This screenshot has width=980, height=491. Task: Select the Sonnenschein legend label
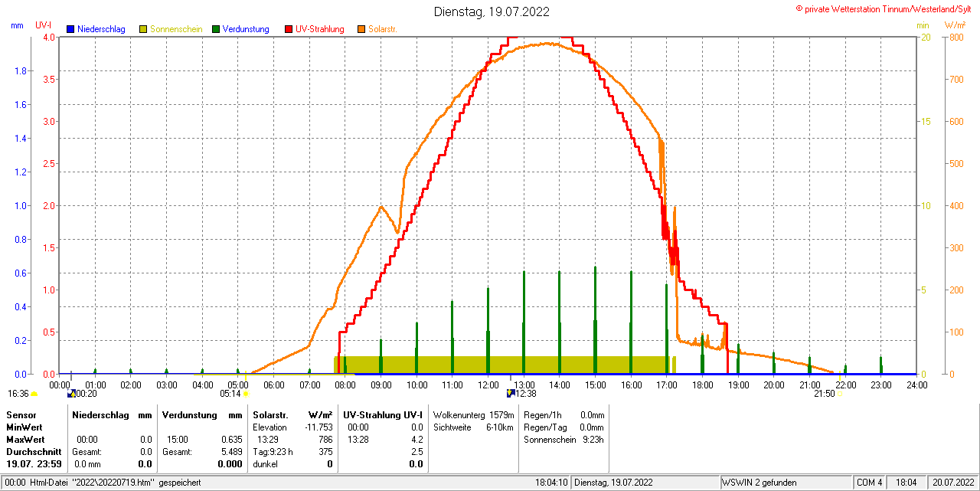point(176,29)
